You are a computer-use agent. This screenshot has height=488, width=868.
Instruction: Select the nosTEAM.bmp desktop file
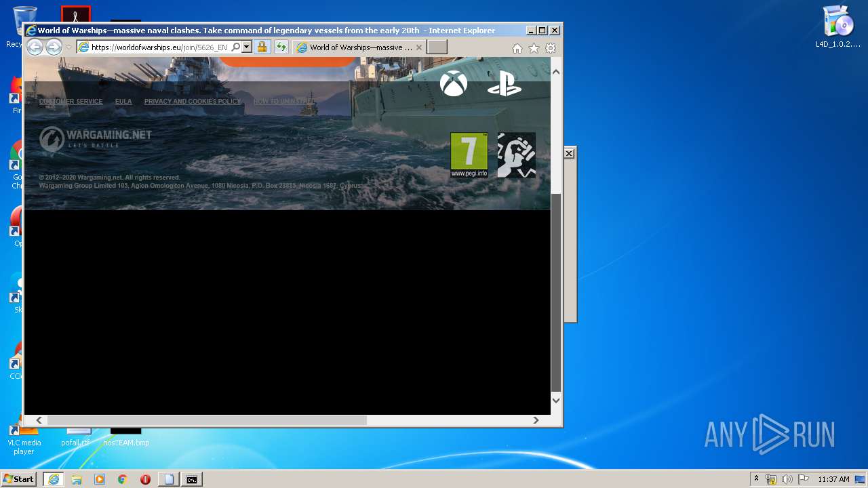126,437
